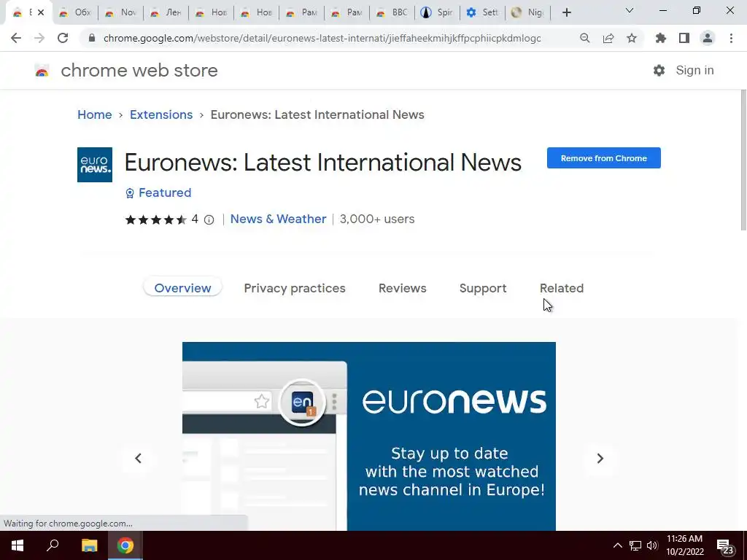Viewport: 747px width, 560px height.
Task: Open a new tab with plus button
Action: pos(566,12)
